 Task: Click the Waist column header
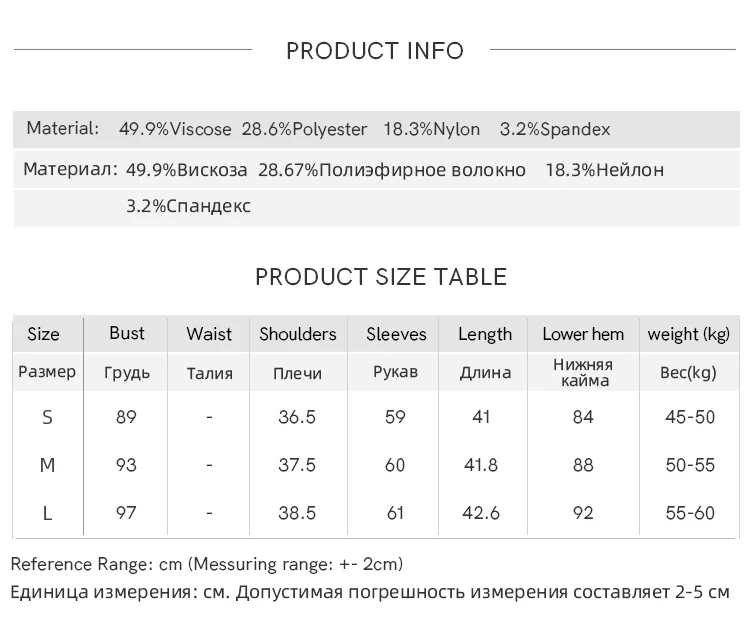click(209, 335)
